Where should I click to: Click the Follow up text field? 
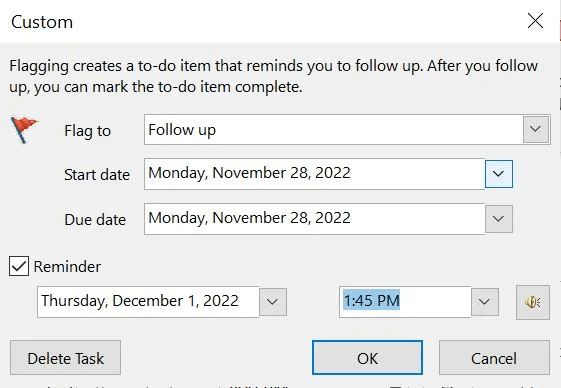point(333,130)
